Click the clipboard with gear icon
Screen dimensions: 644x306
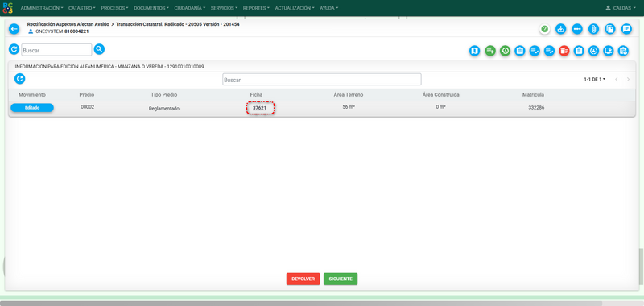pyautogui.click(x=623, y=51)
